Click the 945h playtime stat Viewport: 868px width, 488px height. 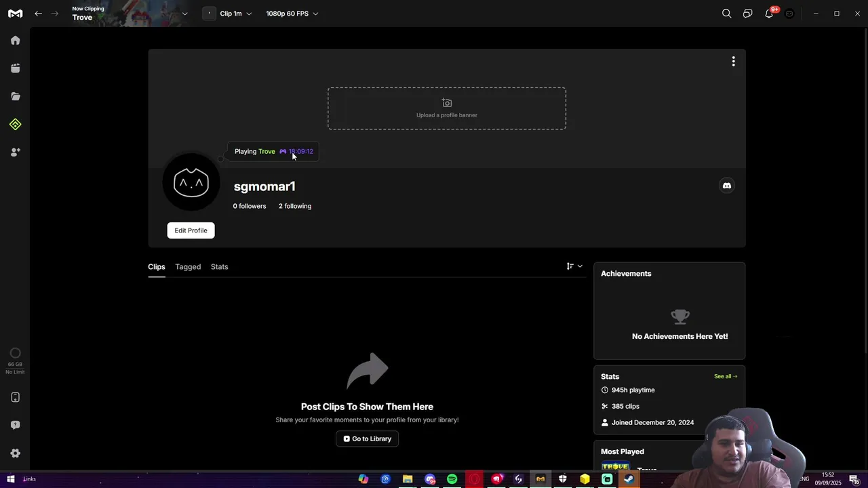(628, 390)
